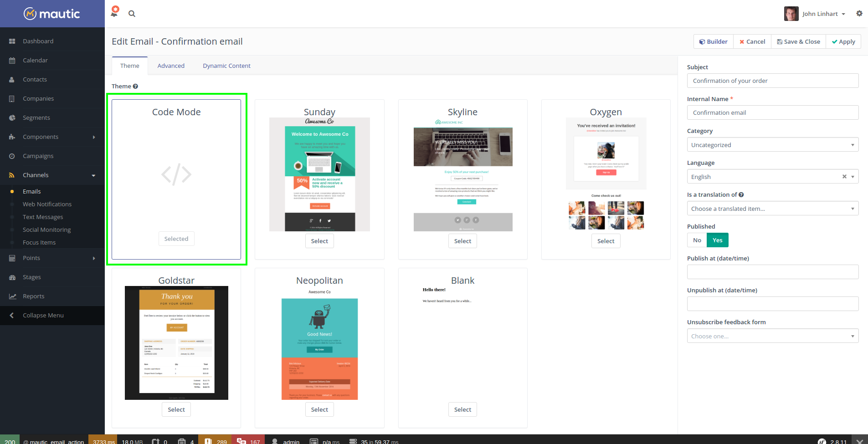The image size is (868, 444).
Task: Click the Campaigns clock icon
Action: [x=12, y=156]
